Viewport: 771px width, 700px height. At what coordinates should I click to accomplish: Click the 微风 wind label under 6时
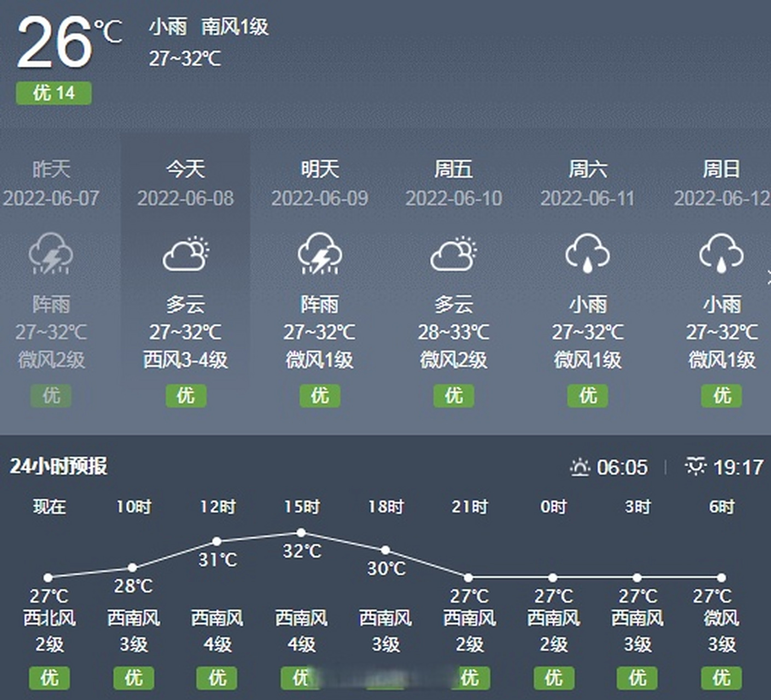(722, 618)
